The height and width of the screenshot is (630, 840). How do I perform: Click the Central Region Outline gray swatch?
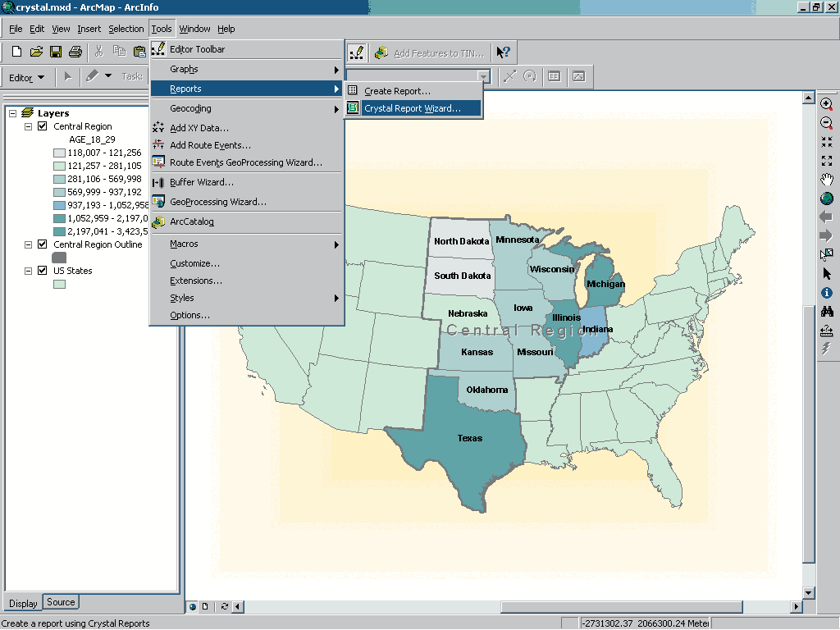(x=59, y=258)
